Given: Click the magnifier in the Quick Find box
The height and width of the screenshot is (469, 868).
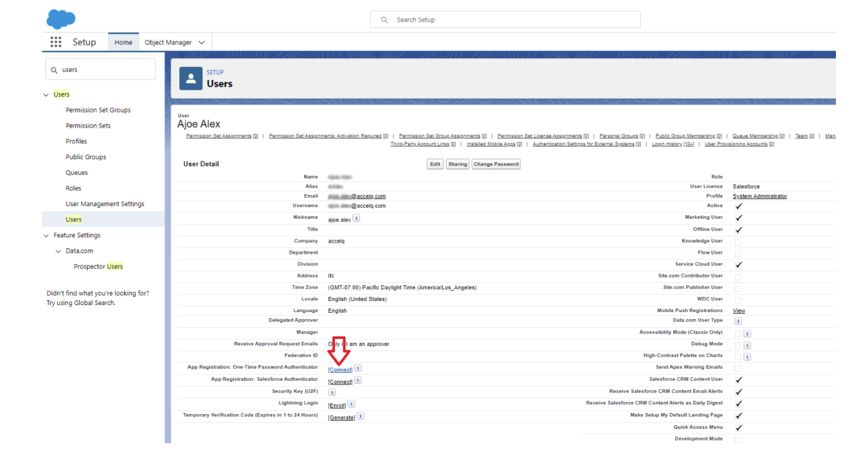Looking at the screenshot, I should [54, 69].
